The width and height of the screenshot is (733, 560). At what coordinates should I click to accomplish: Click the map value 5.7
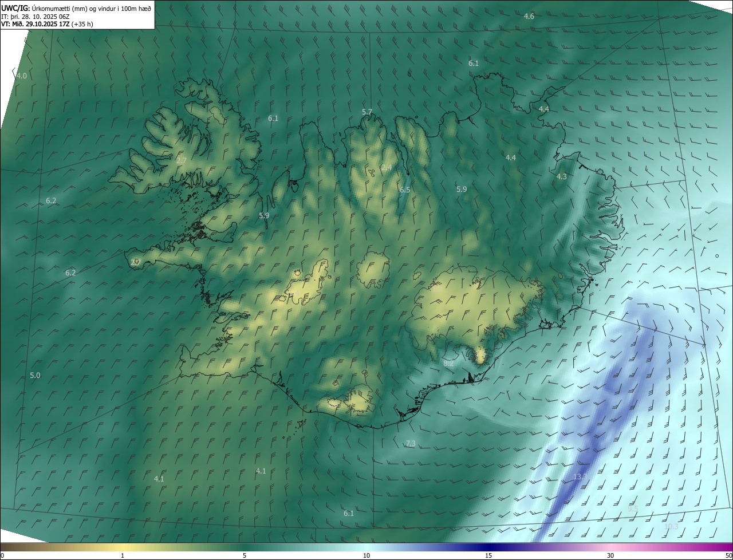(x=367, y=112)
